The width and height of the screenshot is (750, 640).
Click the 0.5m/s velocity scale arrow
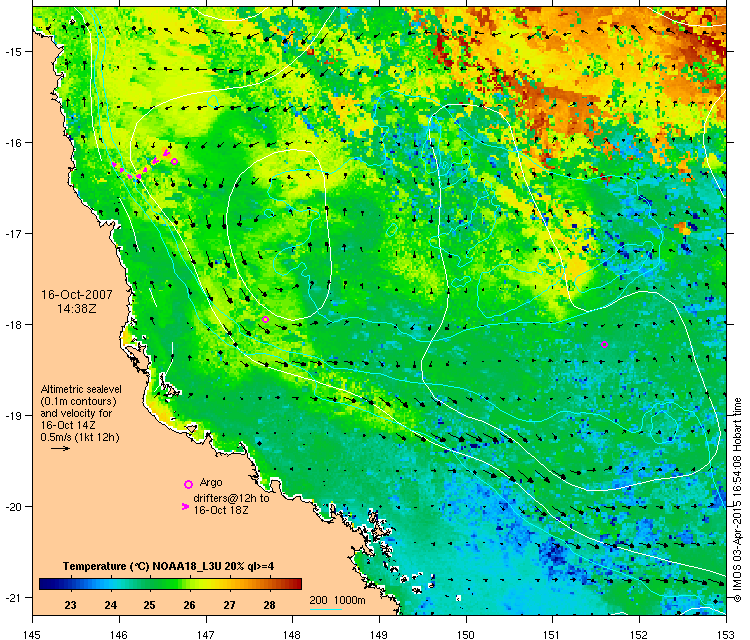[x=60, y=448]
